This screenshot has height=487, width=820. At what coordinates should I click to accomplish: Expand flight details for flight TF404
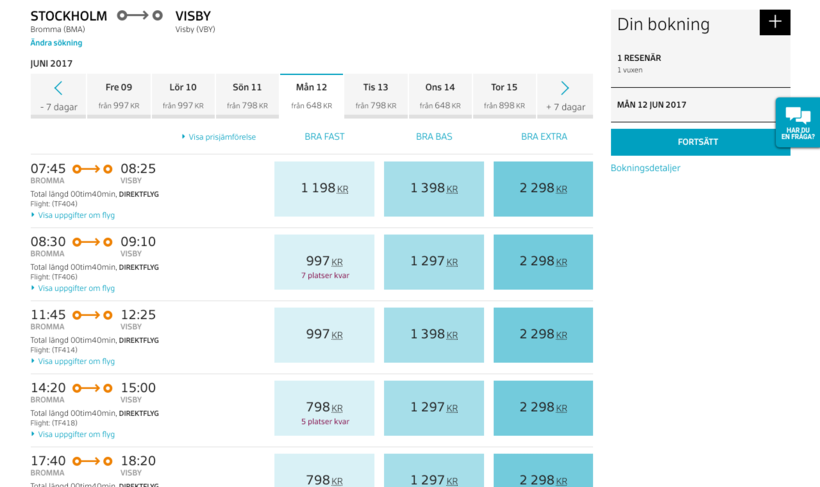[73, 215]
